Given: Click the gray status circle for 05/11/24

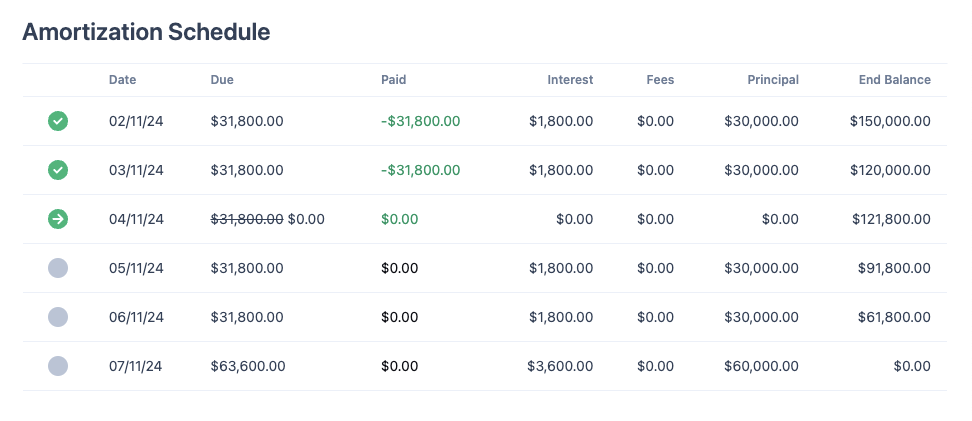Looking at the screenshot, I should pos(58,268).
